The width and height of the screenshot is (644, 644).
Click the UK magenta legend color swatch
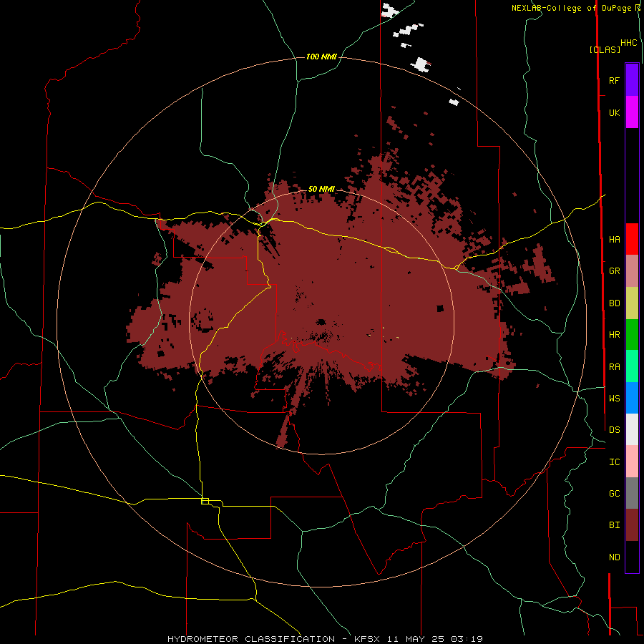tap(632, 112)
